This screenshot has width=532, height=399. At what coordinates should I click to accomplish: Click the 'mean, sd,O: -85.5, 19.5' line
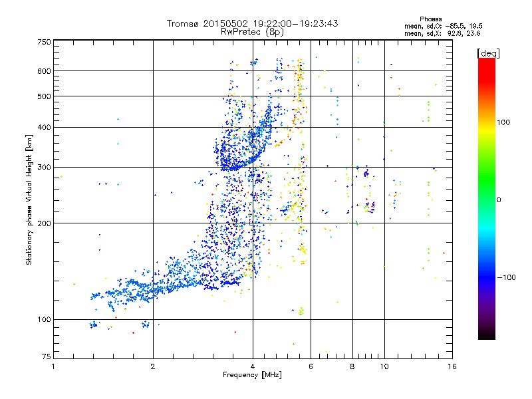[x=443, y=27]
